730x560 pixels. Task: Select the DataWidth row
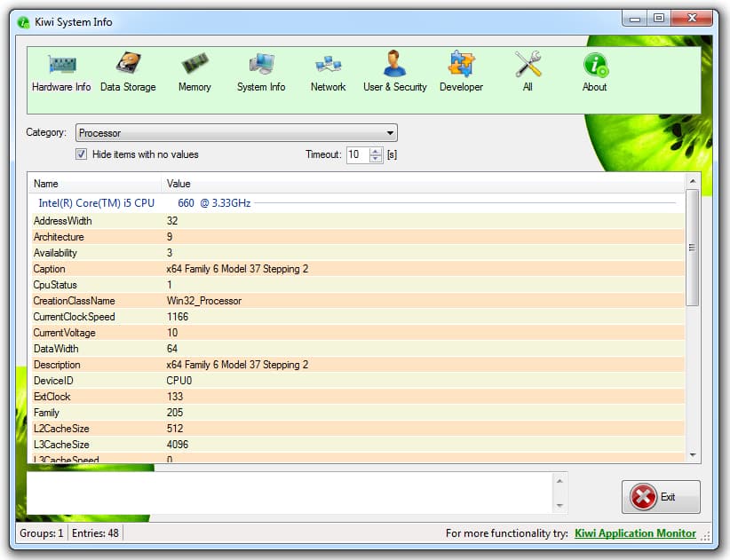[x=358, y=349]
